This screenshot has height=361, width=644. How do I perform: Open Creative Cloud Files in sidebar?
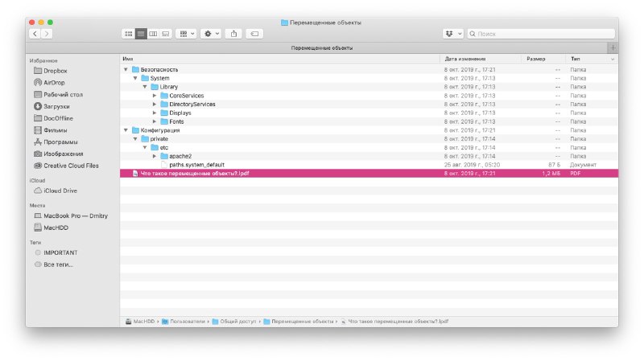[x=71, y=166]
